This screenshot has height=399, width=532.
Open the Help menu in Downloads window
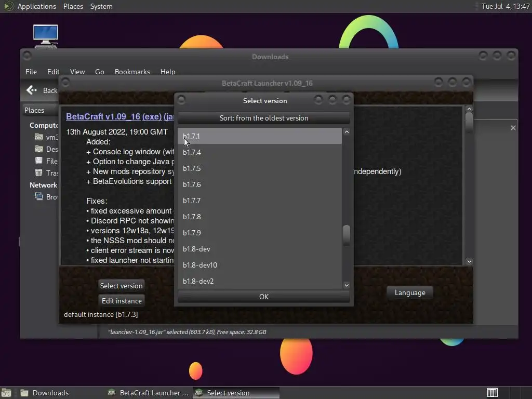168,72
